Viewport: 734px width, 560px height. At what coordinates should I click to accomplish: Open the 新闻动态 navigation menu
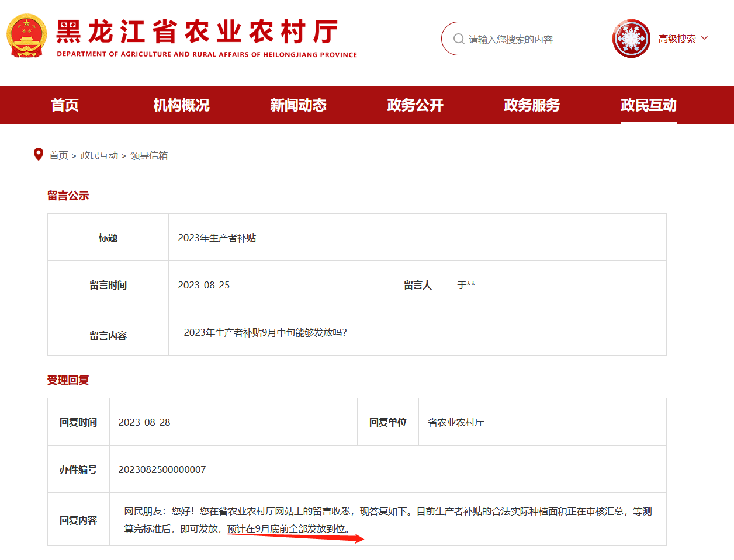[x=298, y=105]
